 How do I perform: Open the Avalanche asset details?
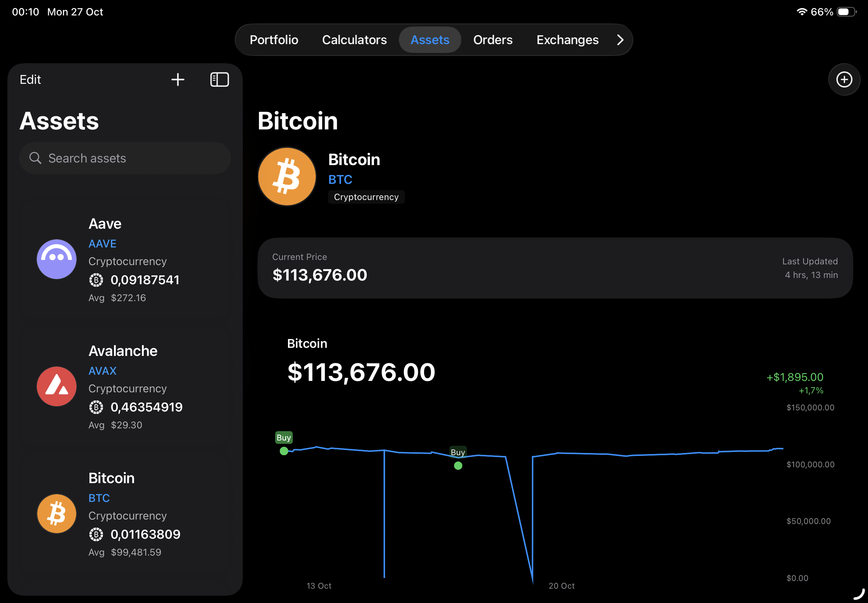125,386
